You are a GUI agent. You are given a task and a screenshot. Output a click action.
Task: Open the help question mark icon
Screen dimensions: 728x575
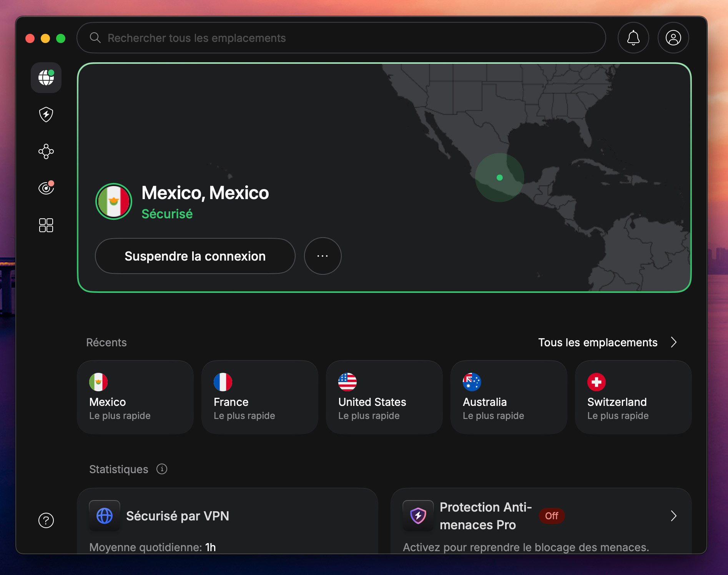[x=46, y=520]
